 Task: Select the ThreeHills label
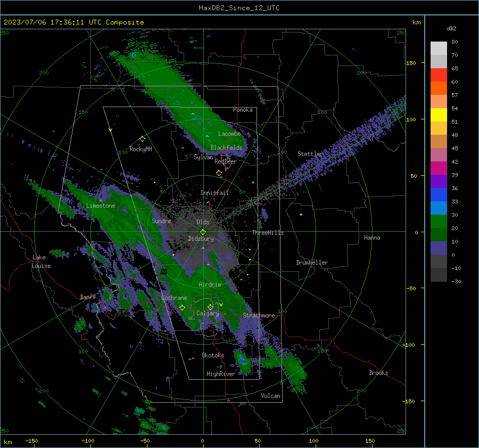(x=268, y=233)
